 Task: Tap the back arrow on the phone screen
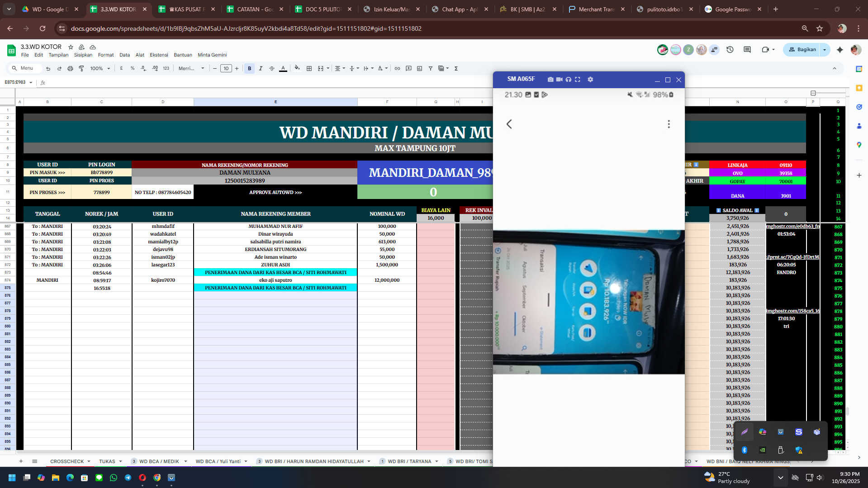509,124
